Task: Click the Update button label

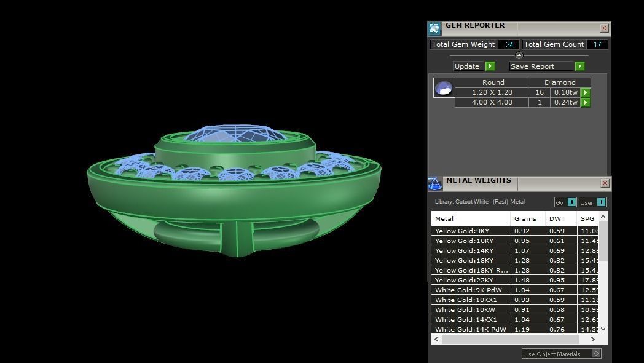Action: pos(467,66)
